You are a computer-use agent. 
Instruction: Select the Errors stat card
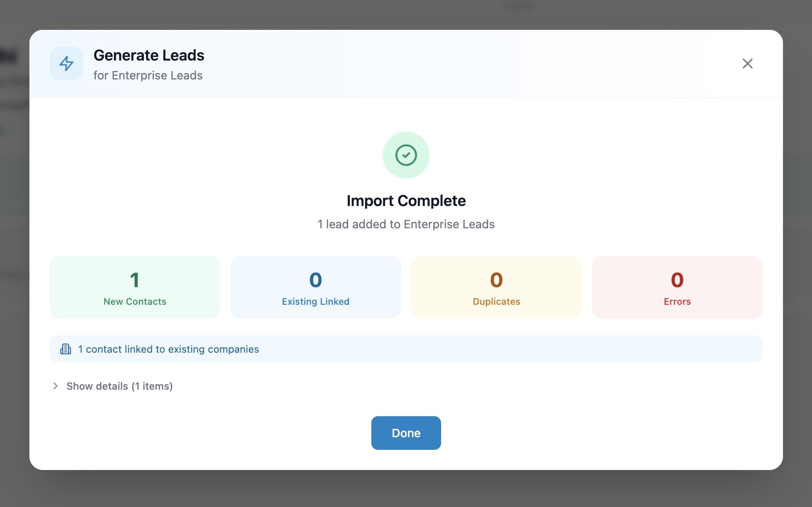click(677, 287)
